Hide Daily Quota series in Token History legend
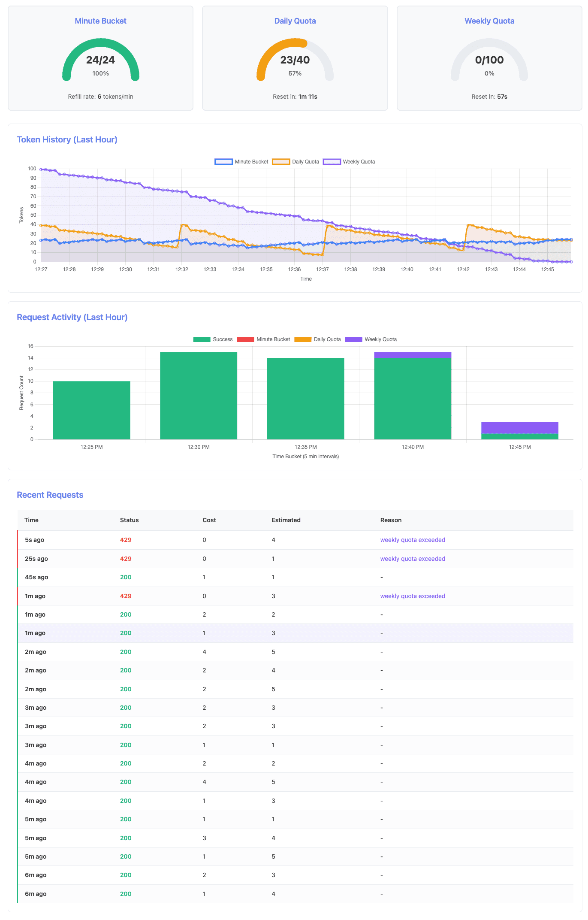Screen dimensions: 588x920 296,162
